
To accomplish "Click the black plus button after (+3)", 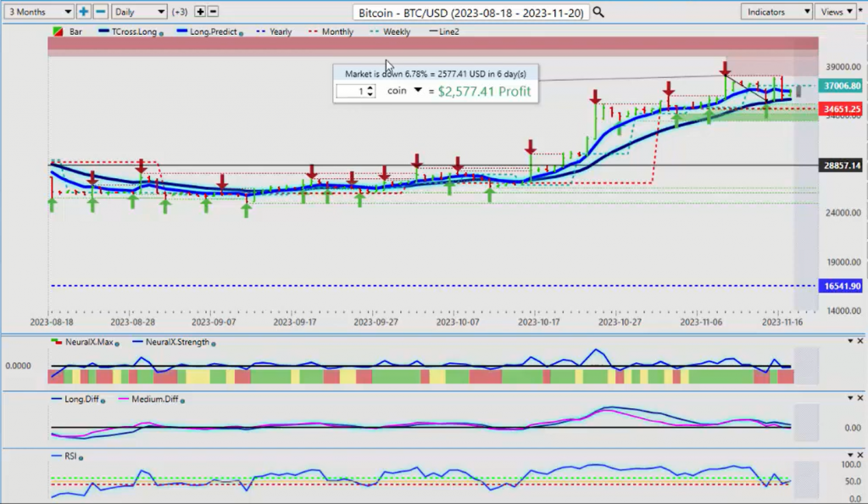I will click(x=200, y=12).
